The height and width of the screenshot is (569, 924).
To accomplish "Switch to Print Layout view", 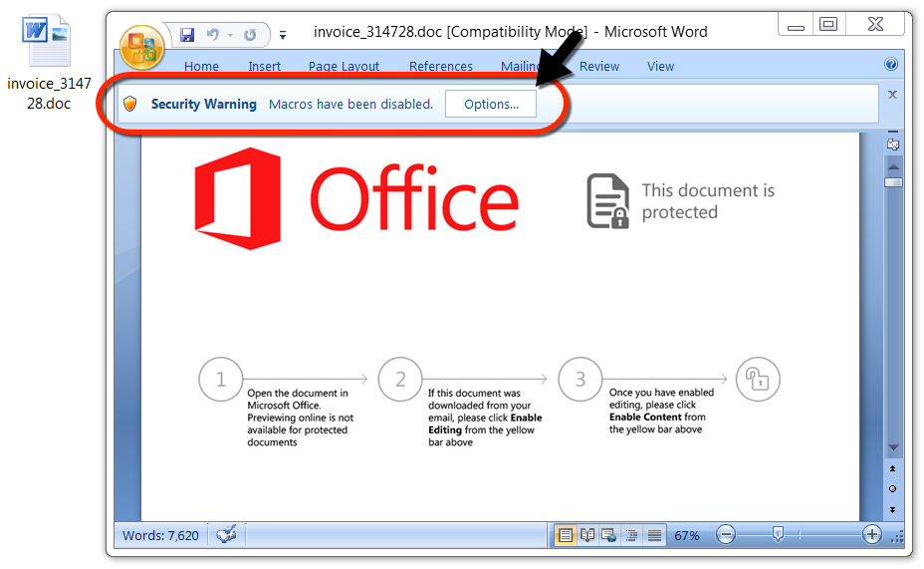I will 566,535.
